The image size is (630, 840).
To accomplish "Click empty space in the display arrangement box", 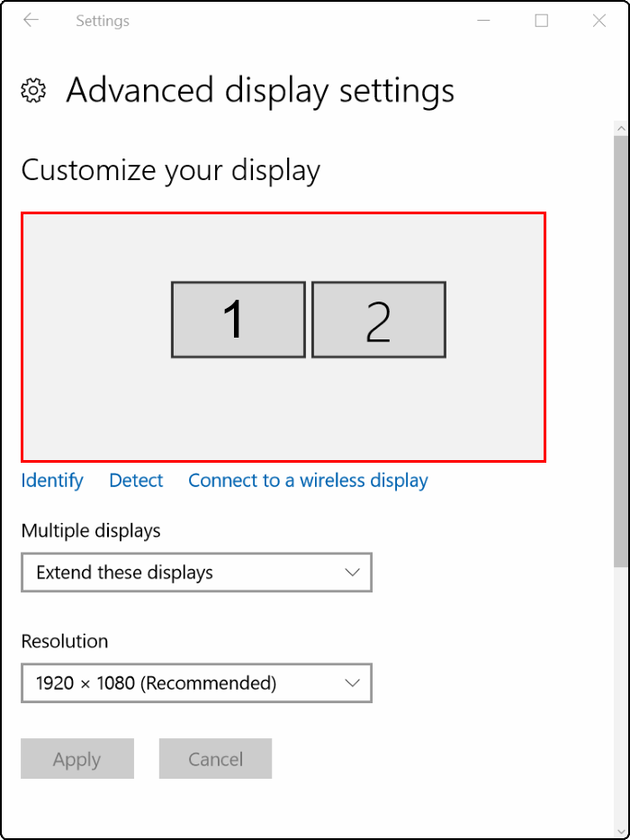I will [96, 407].
